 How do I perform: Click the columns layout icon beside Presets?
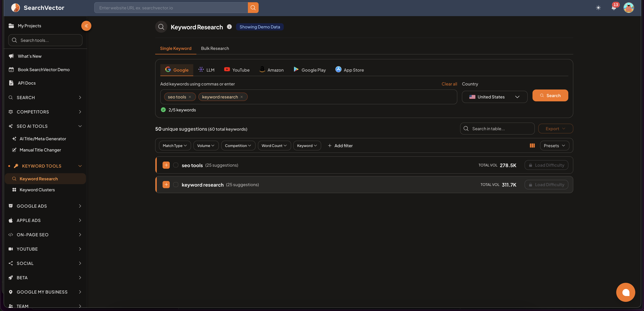(x=532, y=146)
